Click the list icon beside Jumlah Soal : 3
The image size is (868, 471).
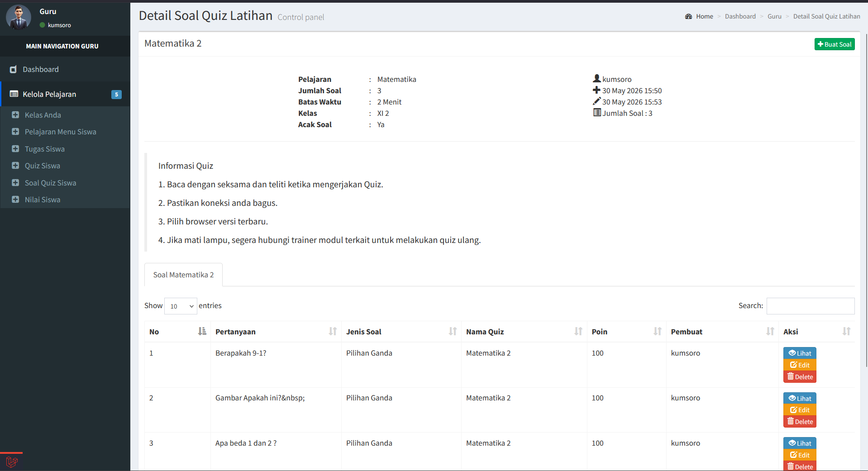[x=597, y=113]
